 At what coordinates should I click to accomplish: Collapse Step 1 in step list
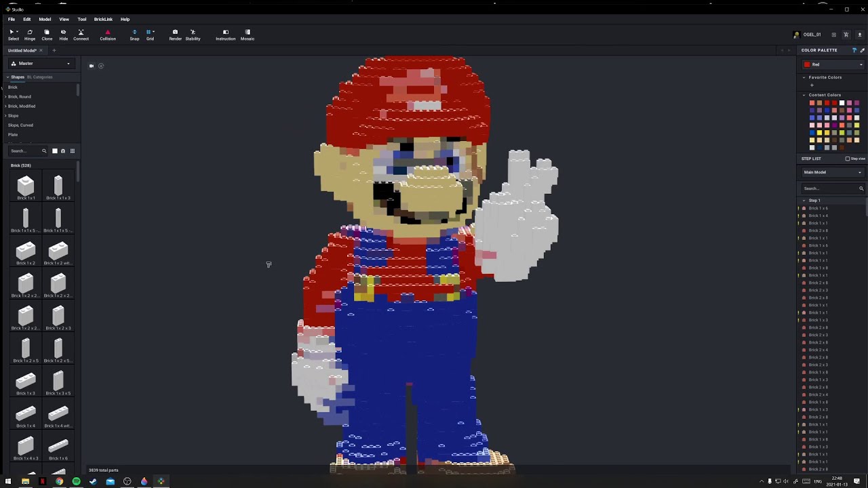pyautogui.click(x=804, y=201)
